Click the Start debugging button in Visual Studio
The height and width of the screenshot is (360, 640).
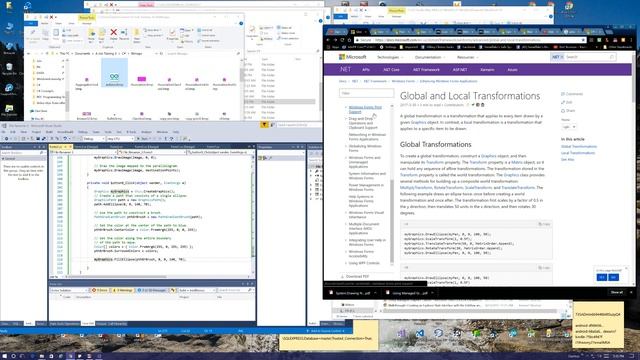tap(144, 139)
